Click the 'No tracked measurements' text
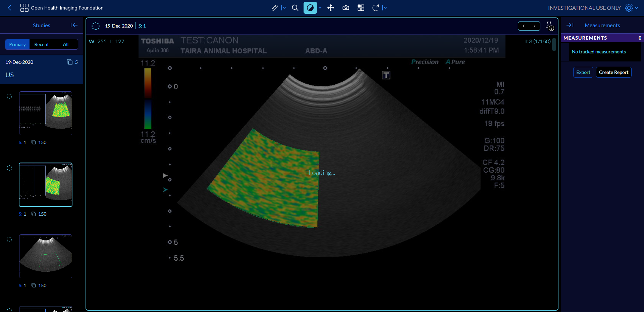The width and height of the screenshot is (644, 312). 599,52
